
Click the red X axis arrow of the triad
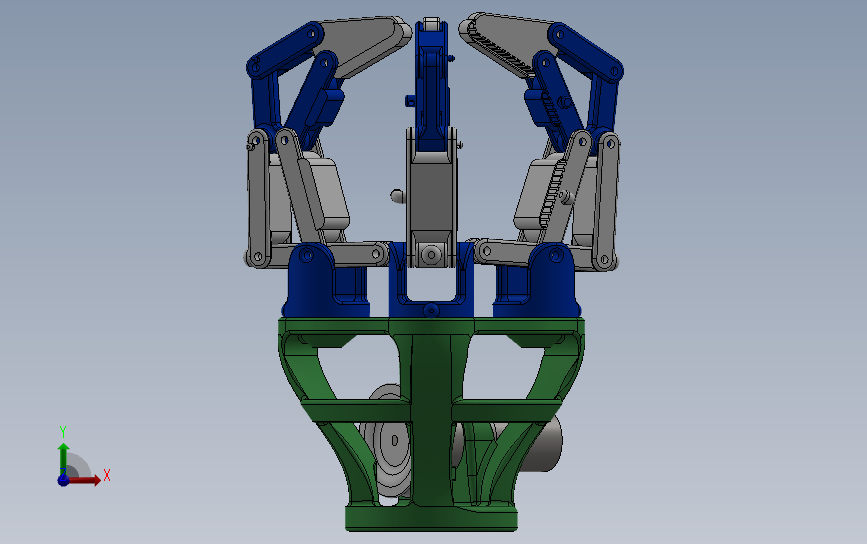click(86, 480)
